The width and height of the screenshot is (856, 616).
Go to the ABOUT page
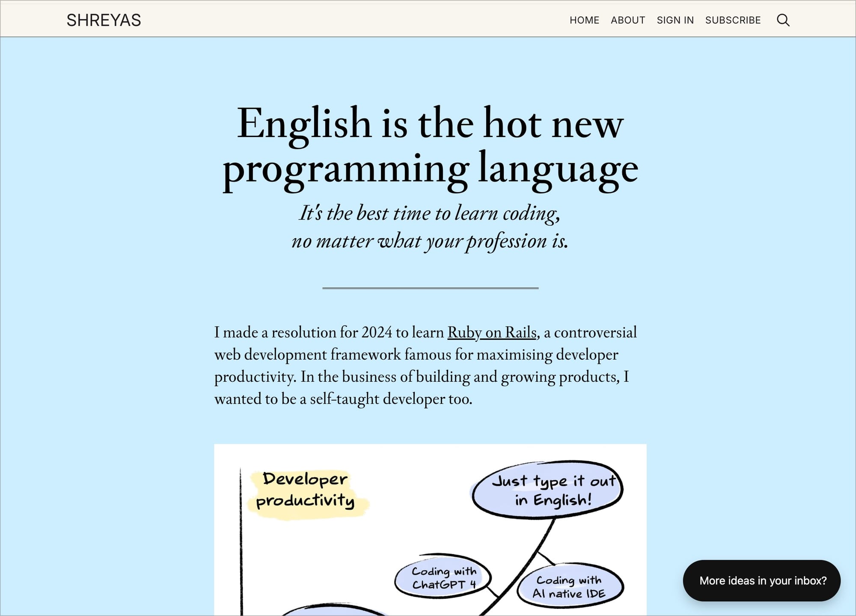pyautogui.click(x=627, y=20)
